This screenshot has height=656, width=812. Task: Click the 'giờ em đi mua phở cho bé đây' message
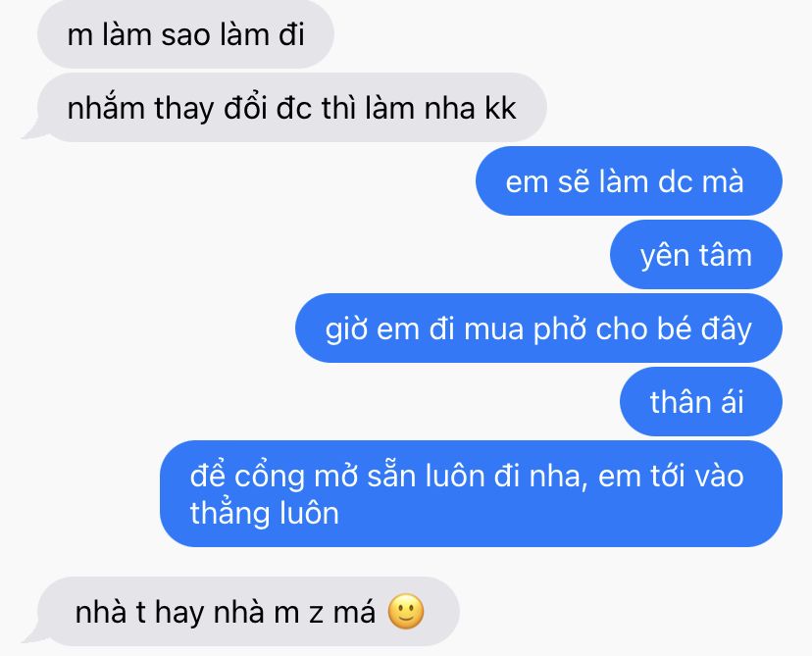tap(538, 328)
